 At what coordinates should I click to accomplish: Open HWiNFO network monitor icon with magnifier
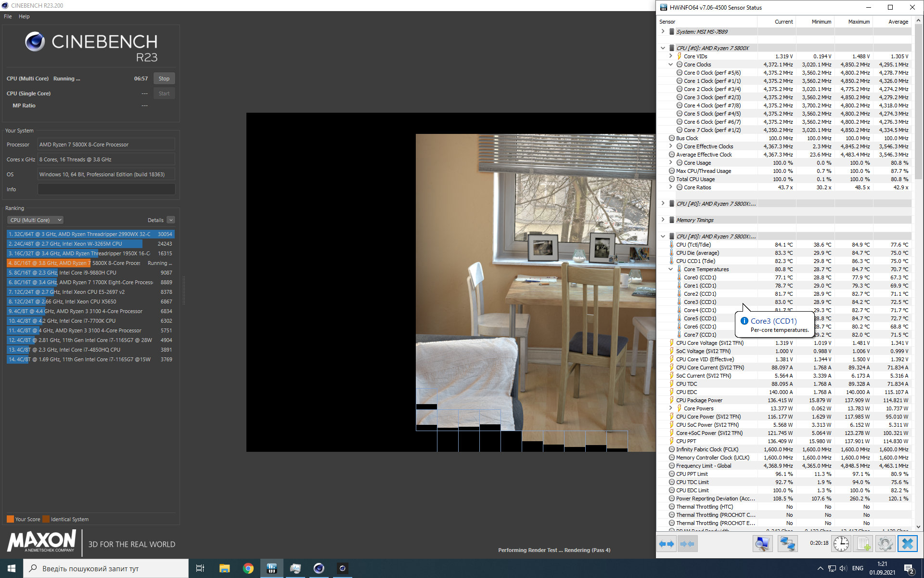click(x=762, y=544)
